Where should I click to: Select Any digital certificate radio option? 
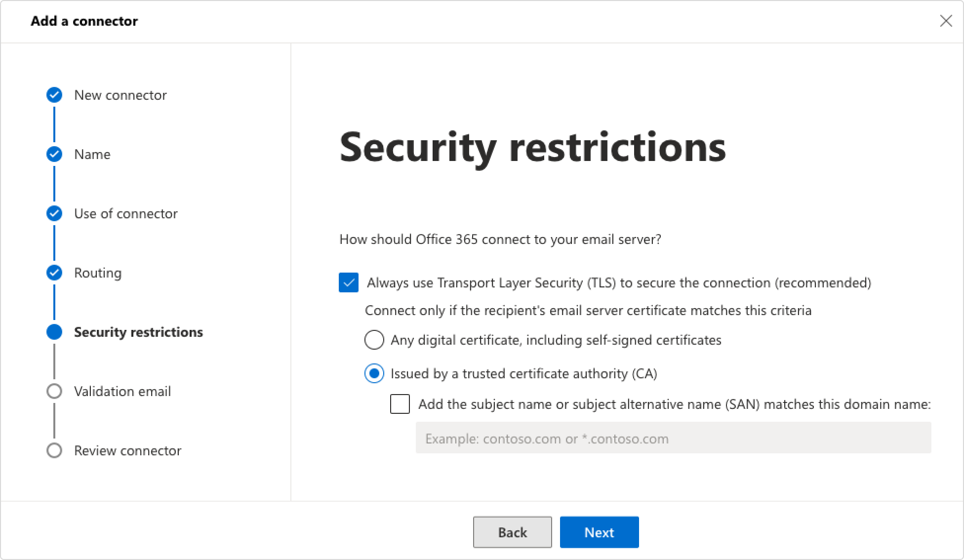point(374,340)
